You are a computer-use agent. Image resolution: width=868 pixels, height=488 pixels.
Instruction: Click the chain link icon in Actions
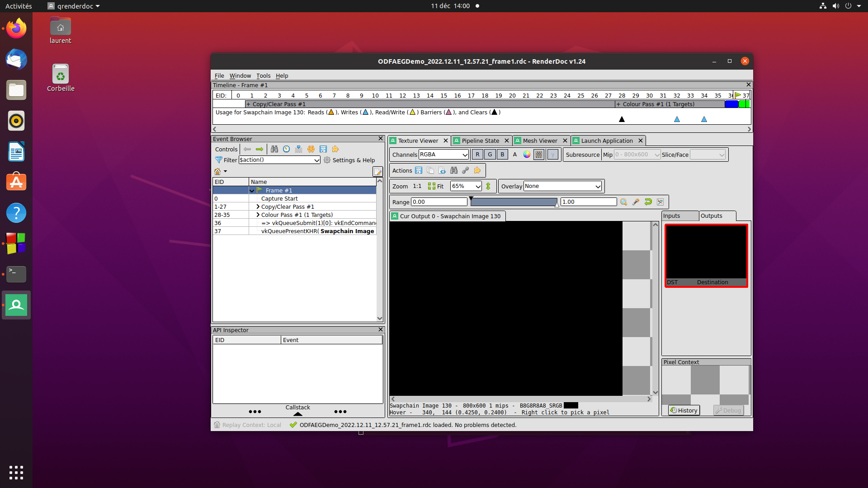tap(466, 170)
